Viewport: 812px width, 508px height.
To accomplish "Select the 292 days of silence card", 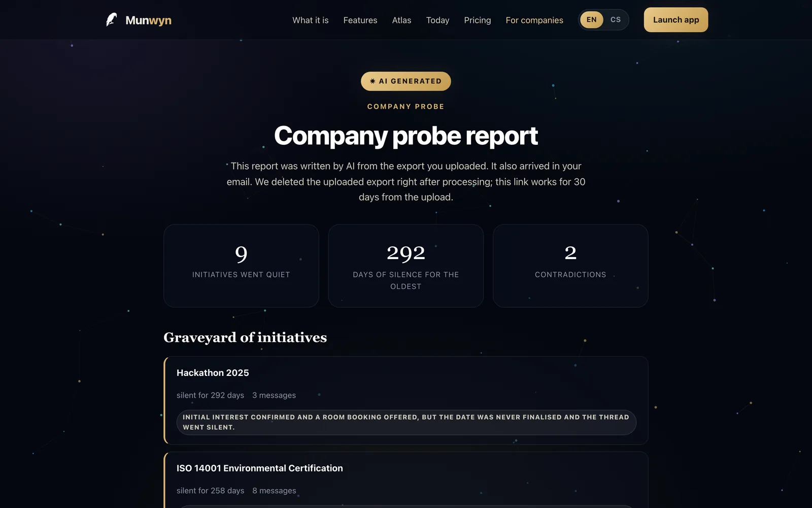I will coord(406,266).
